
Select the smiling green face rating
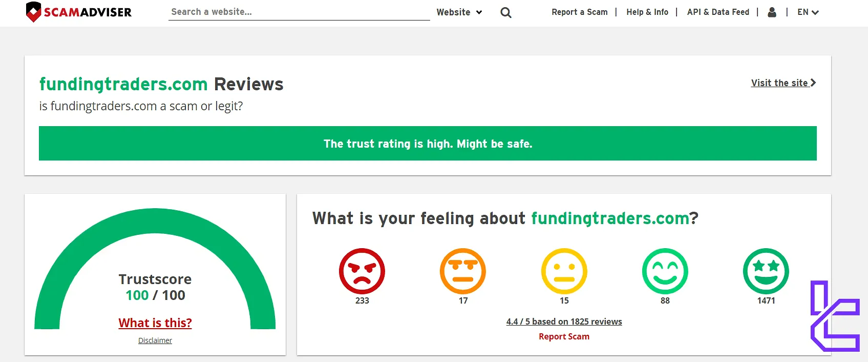coord(665,271)
